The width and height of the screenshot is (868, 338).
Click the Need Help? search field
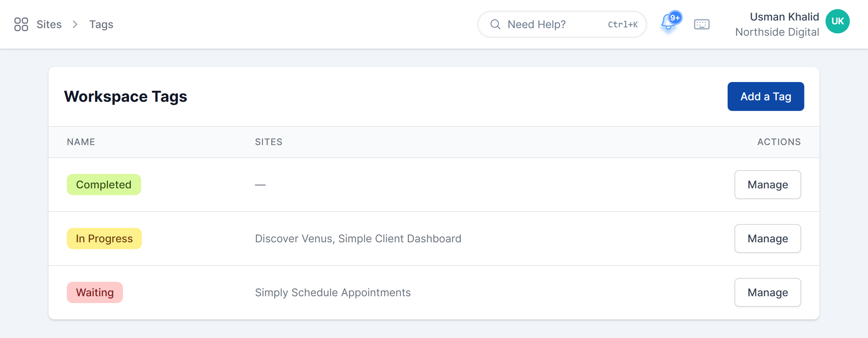pos(562,24)
